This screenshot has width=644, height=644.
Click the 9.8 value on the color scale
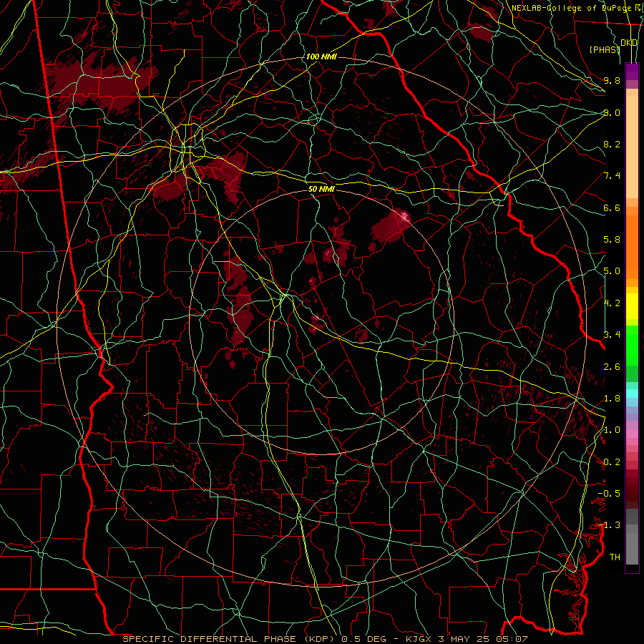612,80
